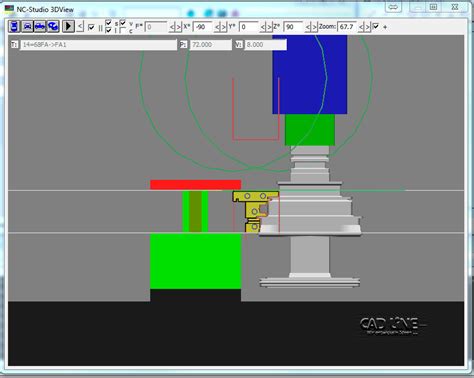Toggle the checked box next to 'v'

coord(123,23)
